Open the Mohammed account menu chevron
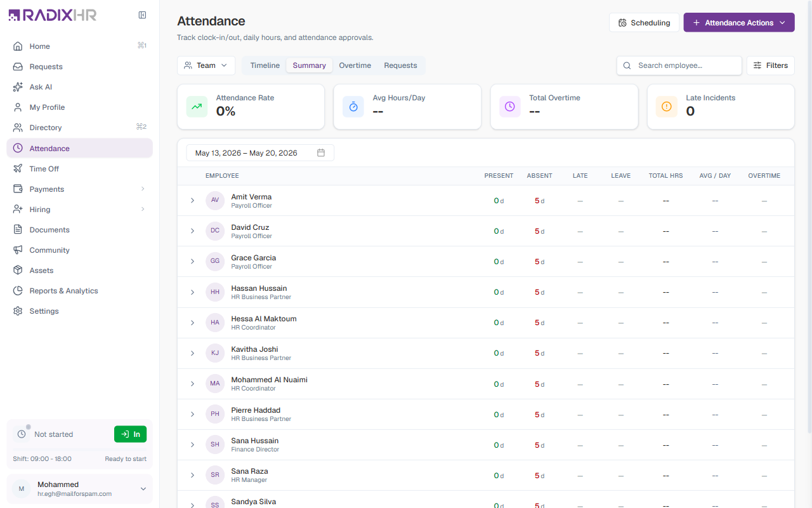 (143, 489)
